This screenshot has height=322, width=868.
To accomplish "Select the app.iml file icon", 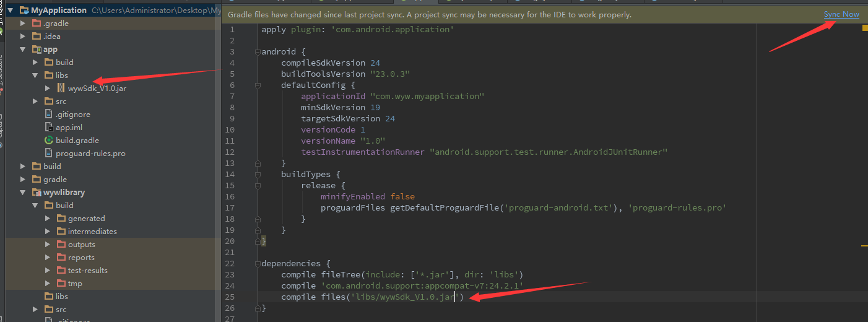I will click(49, 127).
